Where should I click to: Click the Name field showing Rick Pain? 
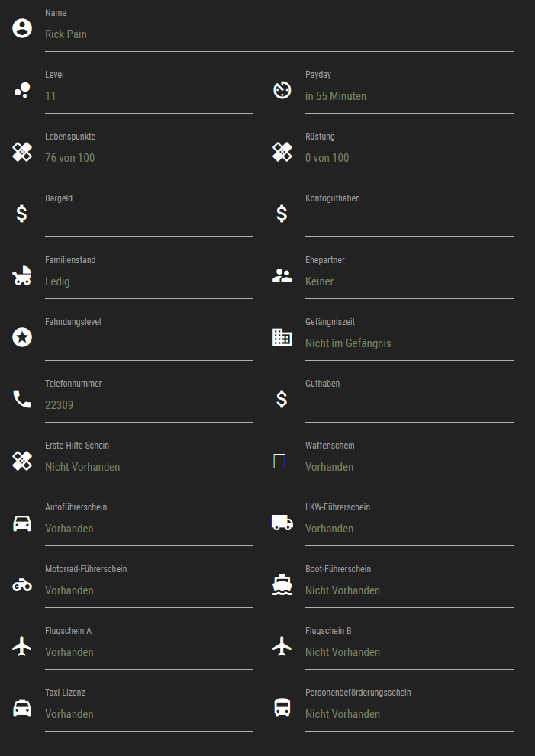point(279,35)
